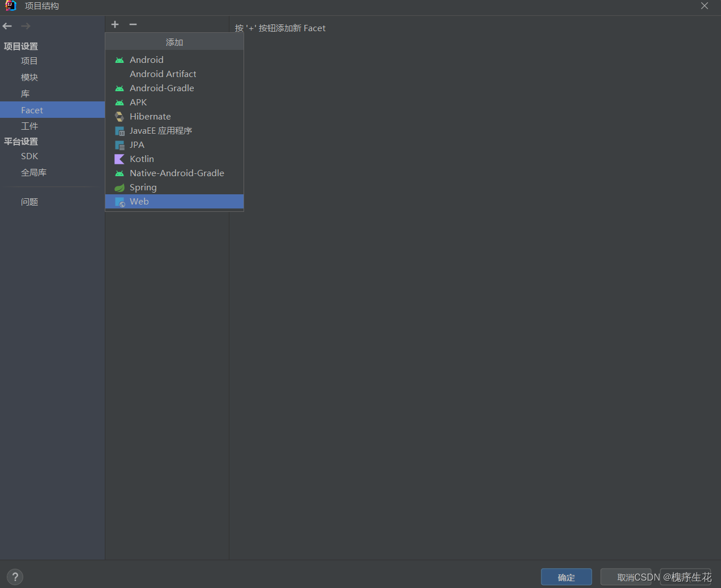The height and width of the screenshot is (588, 721).
Task: Click the Android robot icon
Action: [120, 60]
